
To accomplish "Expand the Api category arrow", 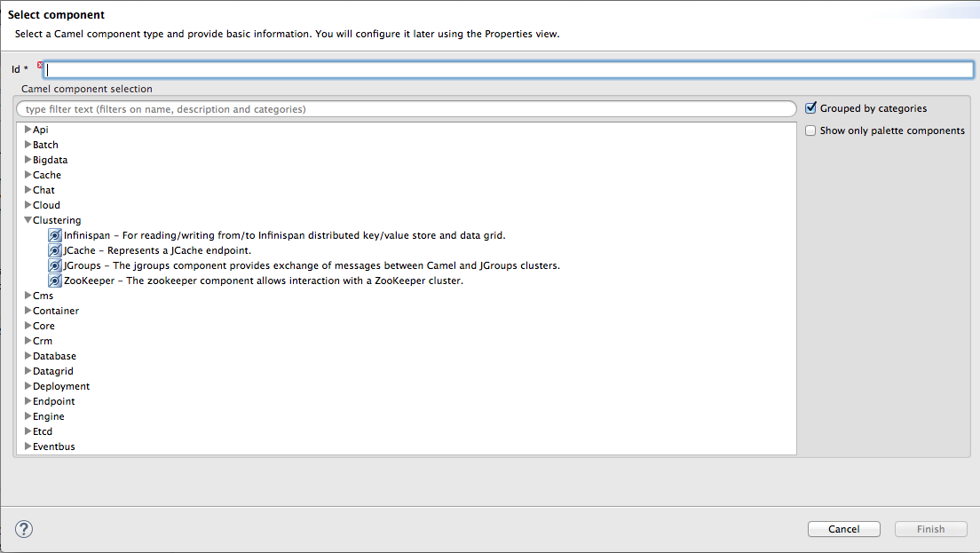I will coord(28,130).
